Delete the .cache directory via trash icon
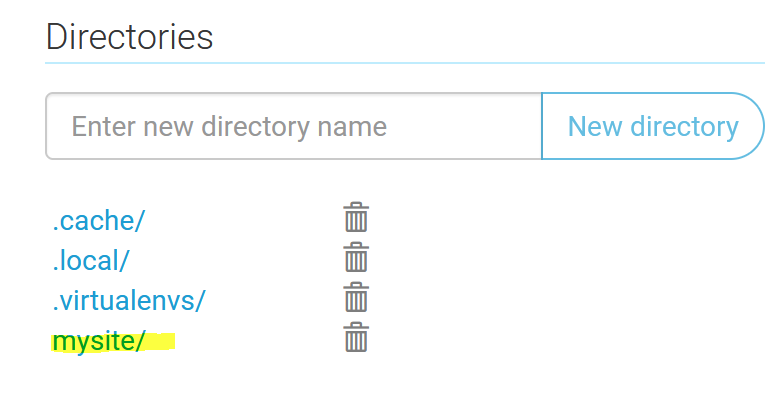 356,218
